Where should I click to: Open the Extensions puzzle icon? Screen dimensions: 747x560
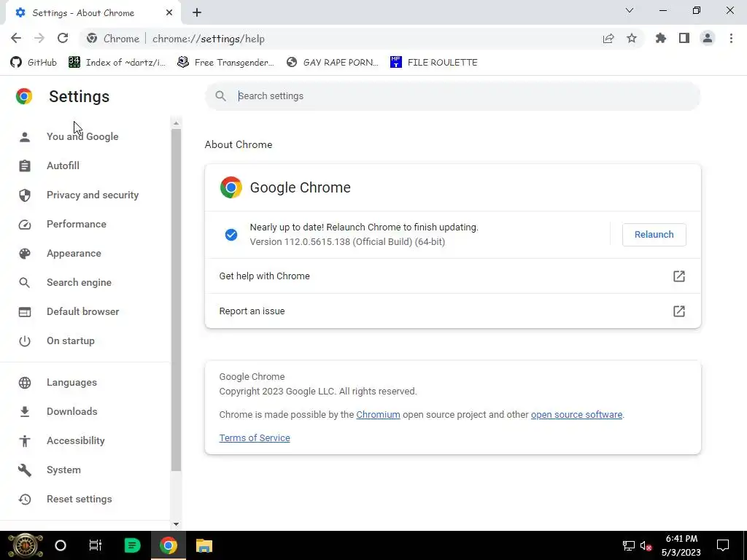pos(661,38)
